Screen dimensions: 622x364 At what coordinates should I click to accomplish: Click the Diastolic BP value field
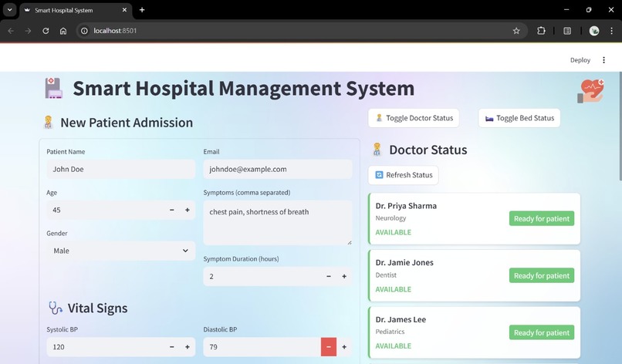pos(262,347)
